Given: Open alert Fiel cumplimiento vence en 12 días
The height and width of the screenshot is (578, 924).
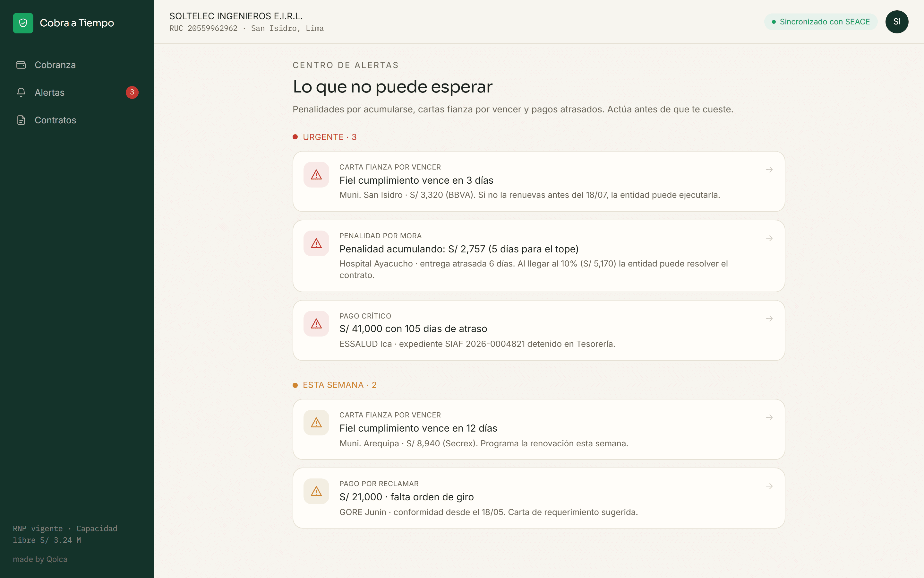Looking at the screenshot, I should [539, 429].
